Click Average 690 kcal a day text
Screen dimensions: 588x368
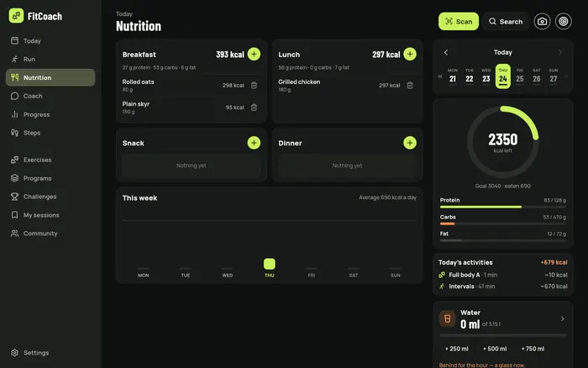387,197
